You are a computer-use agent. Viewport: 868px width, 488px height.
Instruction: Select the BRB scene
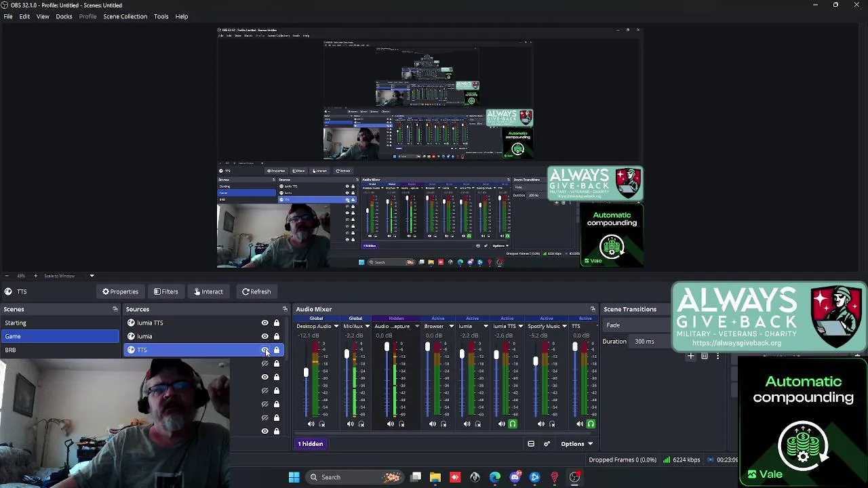(x=60, y=350)
